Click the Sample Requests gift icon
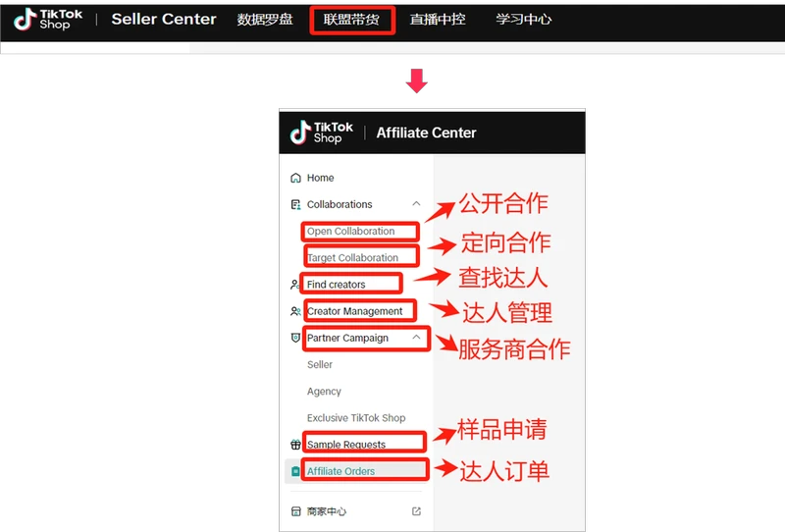The image size is (785, 532). click(x=296, y=445)
